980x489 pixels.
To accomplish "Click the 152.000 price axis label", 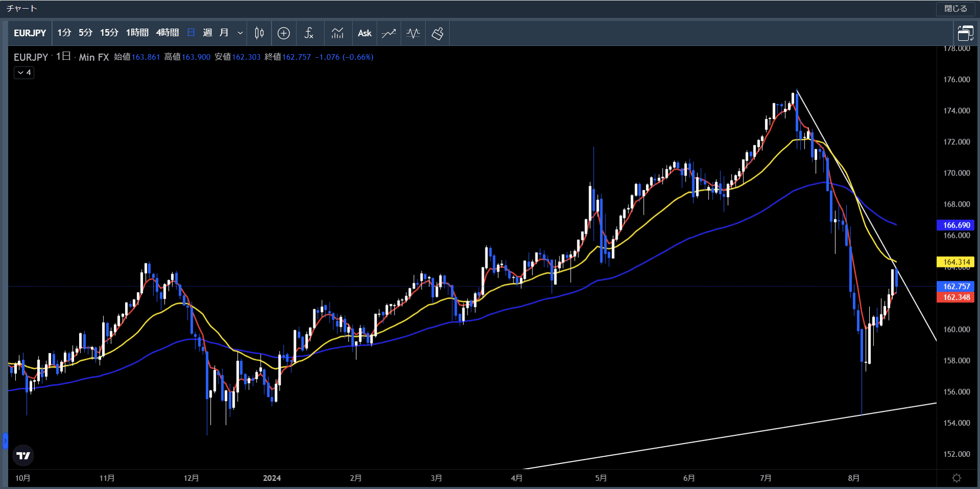I will (x=957, y=454).
